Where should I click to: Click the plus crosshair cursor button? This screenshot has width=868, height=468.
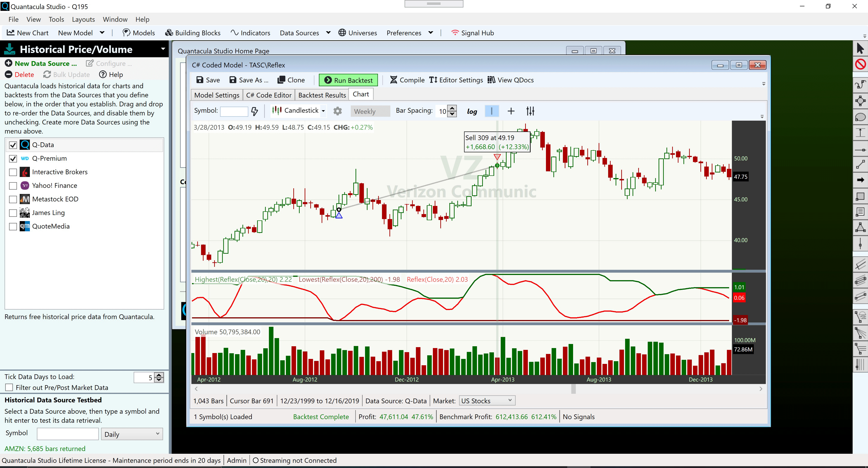tap(511, 111)
